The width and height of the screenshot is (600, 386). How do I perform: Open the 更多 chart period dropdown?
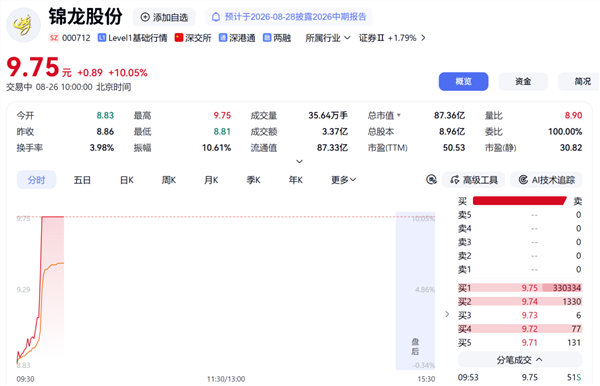pyautogui.click(x=343, y=180)
